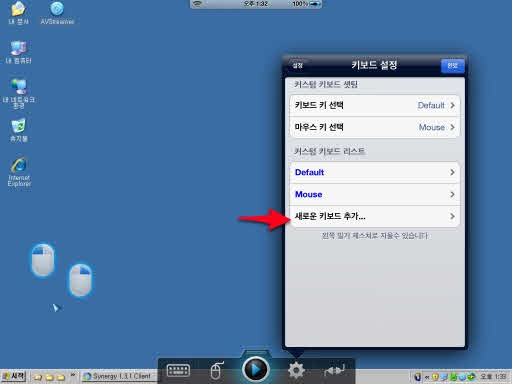Open the My Computer desktop icon

19,52
